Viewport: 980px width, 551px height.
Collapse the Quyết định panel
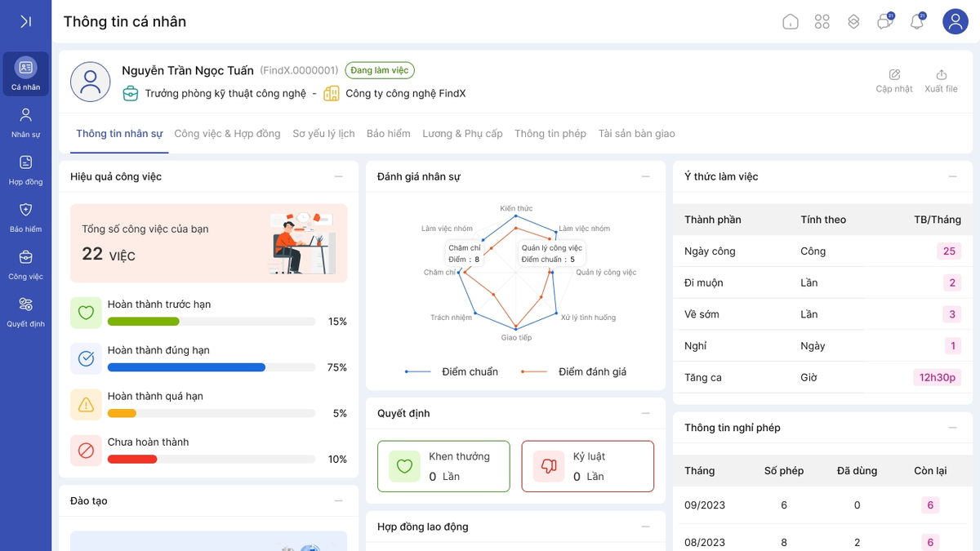click(645, 413)
